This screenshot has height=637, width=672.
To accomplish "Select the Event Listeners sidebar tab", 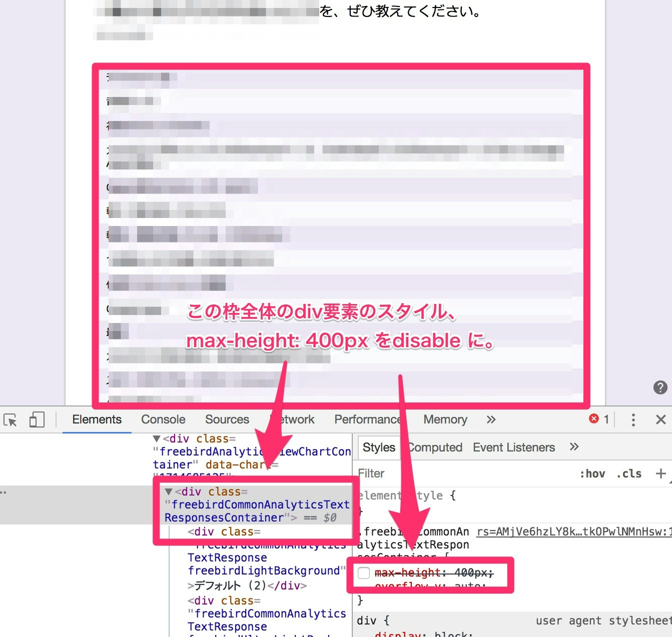I will [x=514, y=447].
